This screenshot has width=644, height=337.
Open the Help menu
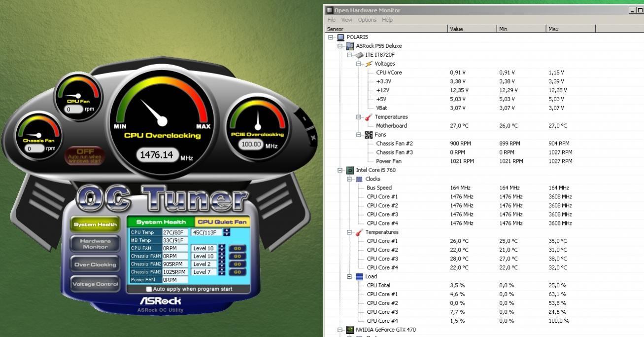pyautogui.click(x=387, y=20)
